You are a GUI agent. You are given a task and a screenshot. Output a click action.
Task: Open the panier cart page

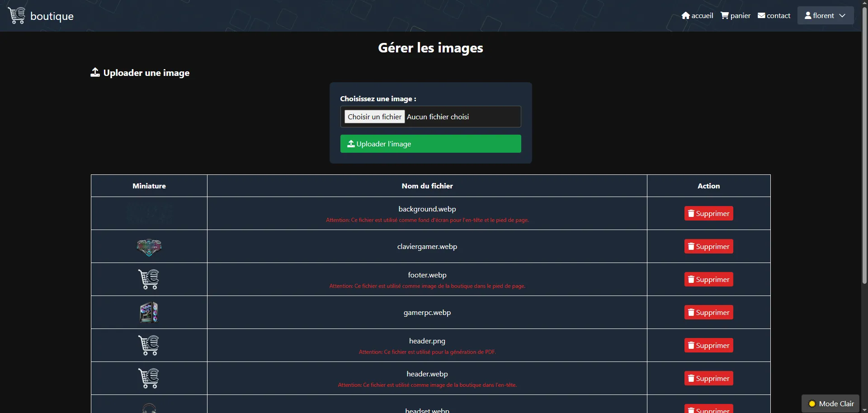735,16
